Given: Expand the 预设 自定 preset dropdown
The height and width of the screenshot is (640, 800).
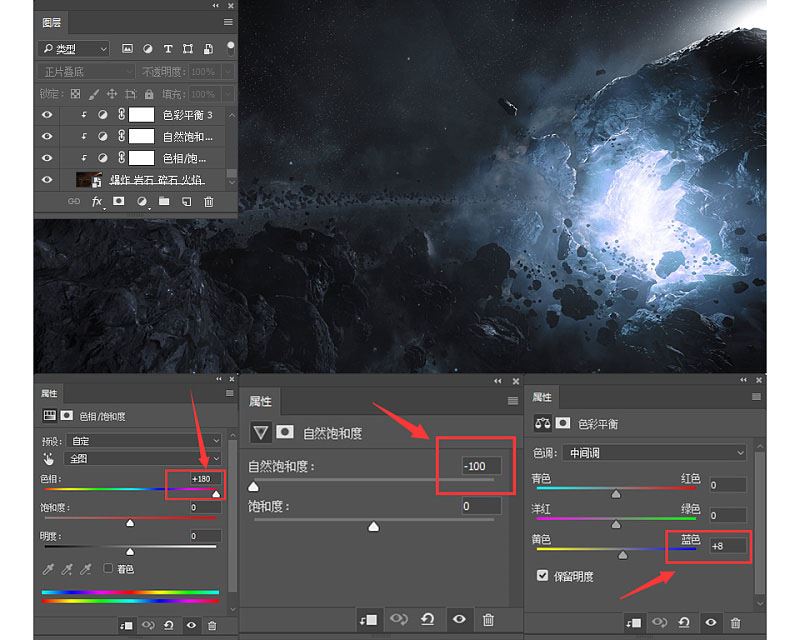Looking at the screenshot, I should tap(145, 440).
